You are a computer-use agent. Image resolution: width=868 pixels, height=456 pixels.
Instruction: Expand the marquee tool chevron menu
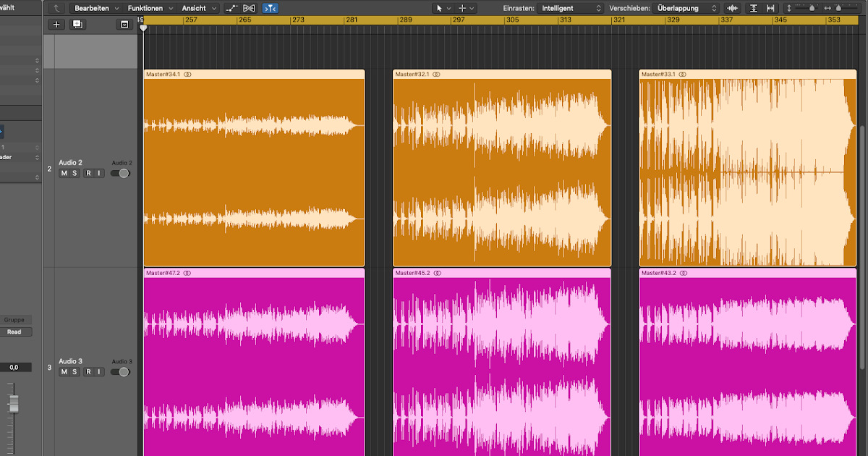472,8
